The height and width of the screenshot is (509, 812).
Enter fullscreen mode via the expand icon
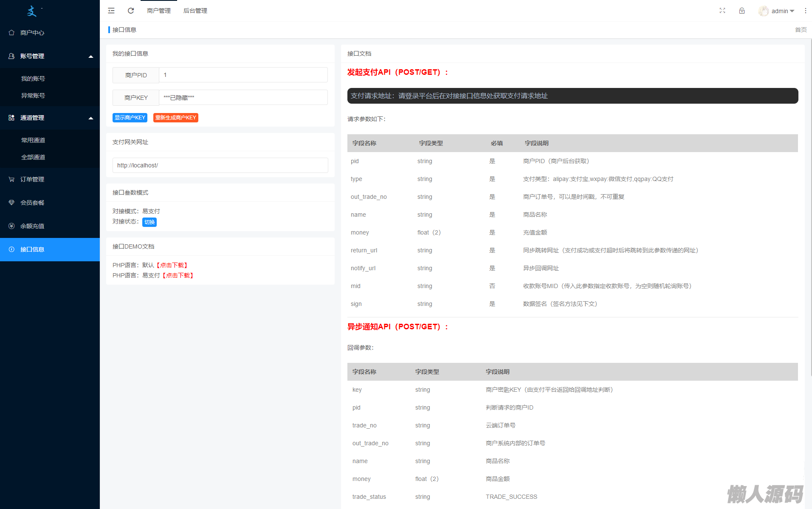coord(722,11)
